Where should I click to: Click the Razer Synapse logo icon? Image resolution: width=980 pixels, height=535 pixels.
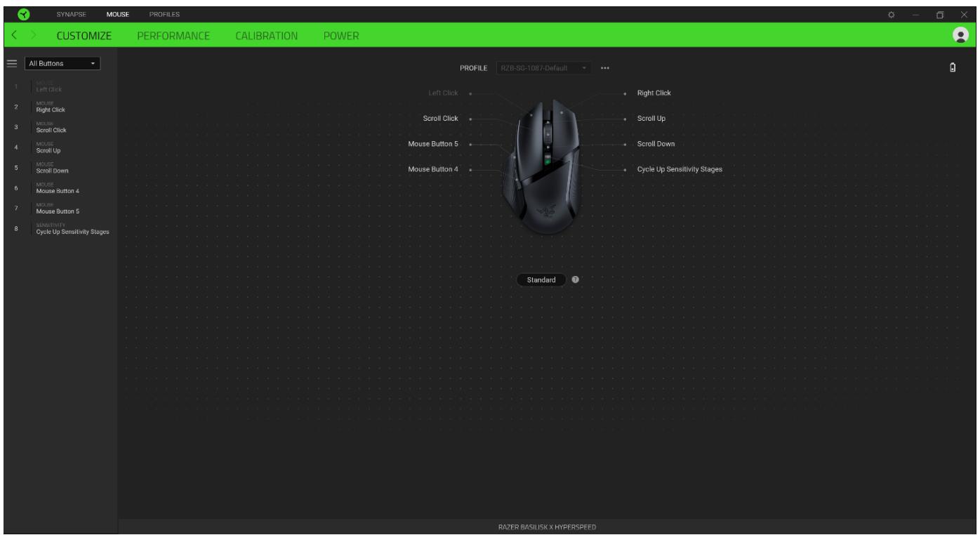pos(23,14)
